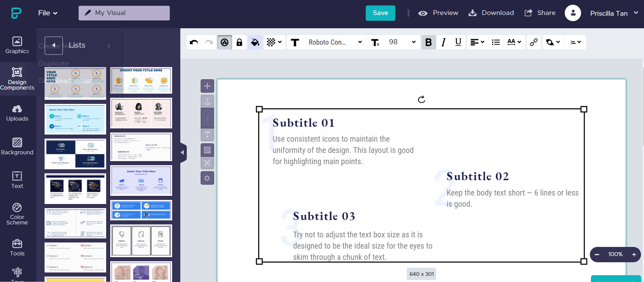Open the fill color bucket tool

tap(255, 42)
